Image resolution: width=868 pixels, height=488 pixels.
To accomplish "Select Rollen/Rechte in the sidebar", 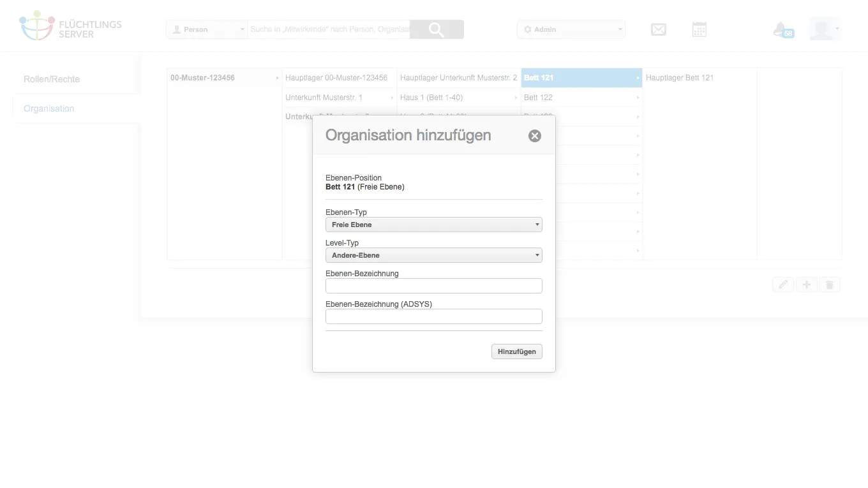I will coord(52,79).
